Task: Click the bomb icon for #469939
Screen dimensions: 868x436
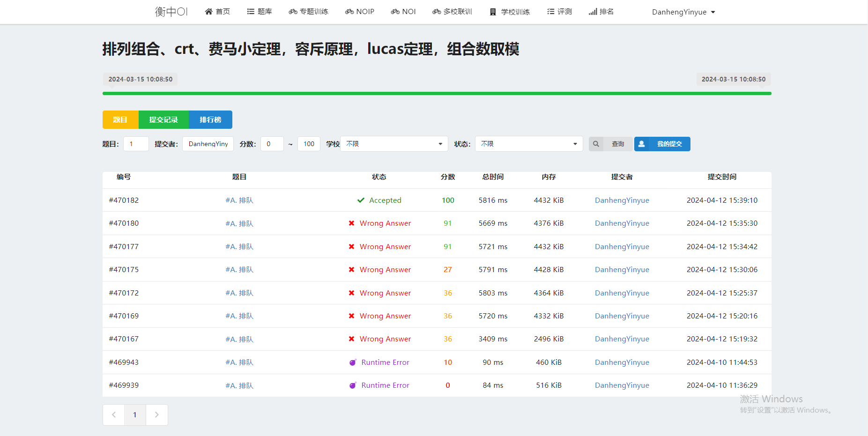Action: tap(353, 385)
